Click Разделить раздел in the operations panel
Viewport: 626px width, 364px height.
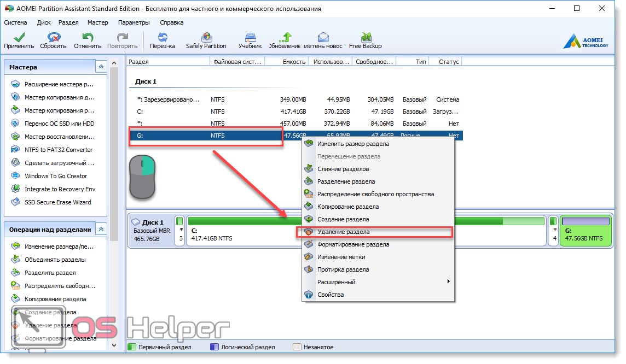pyautogui.click(x=50, y=273)
